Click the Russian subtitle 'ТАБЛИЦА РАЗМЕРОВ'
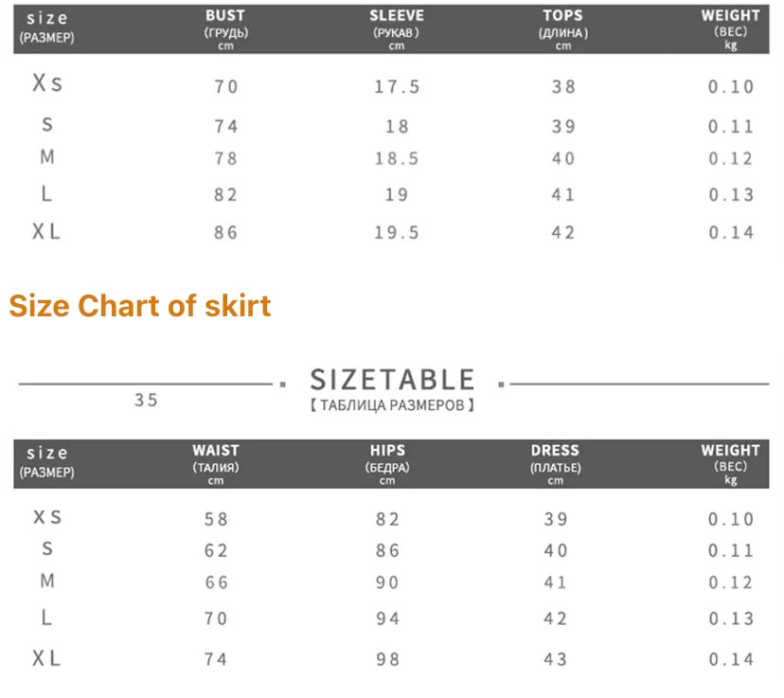 [391, 405]
